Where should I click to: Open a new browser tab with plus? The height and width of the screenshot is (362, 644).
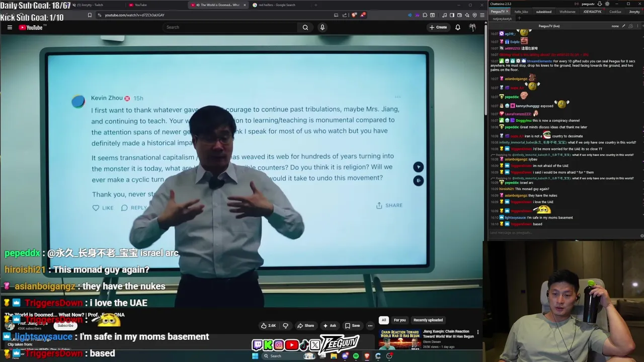tap(315, 5)
